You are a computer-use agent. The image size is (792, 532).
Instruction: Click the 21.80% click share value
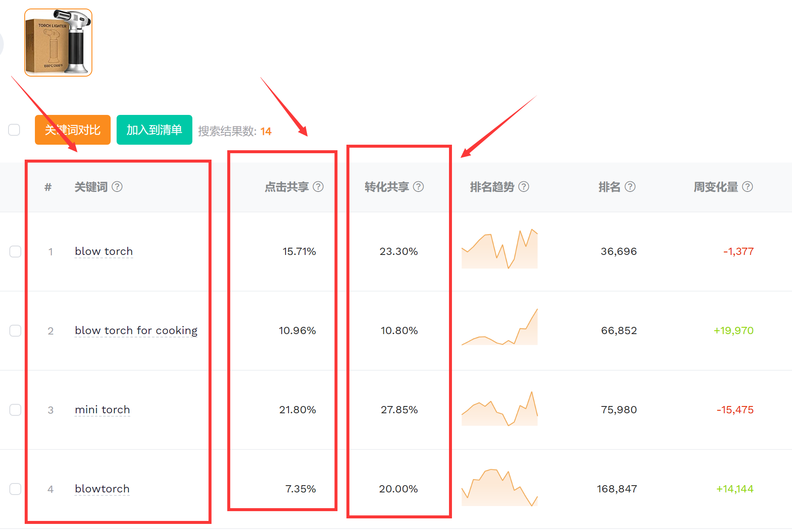click(x=297, y=410)
